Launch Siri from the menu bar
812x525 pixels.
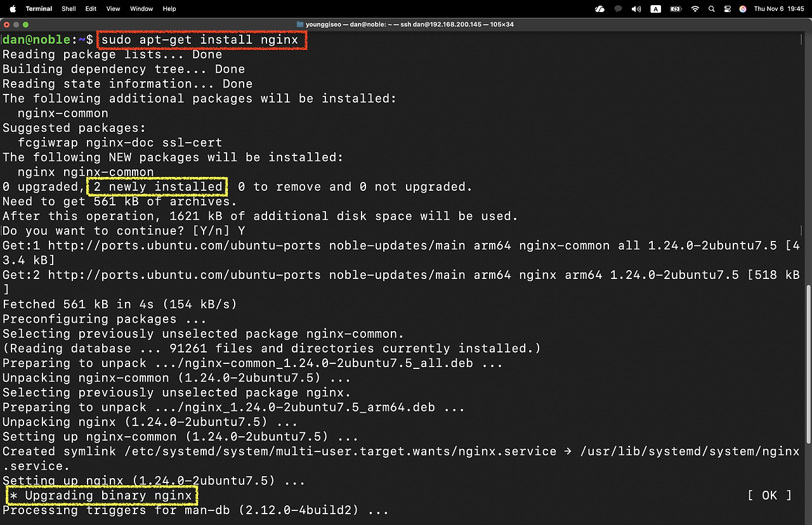(x=743, y=9)
